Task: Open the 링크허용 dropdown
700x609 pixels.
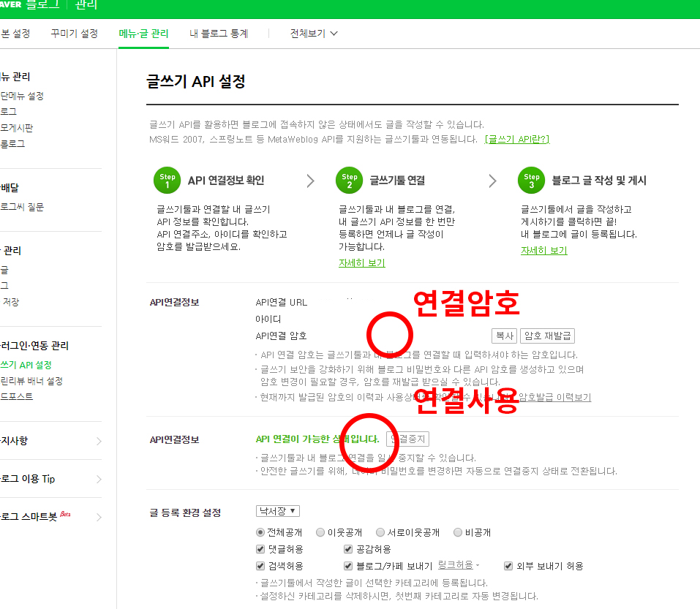Action: 459,565
